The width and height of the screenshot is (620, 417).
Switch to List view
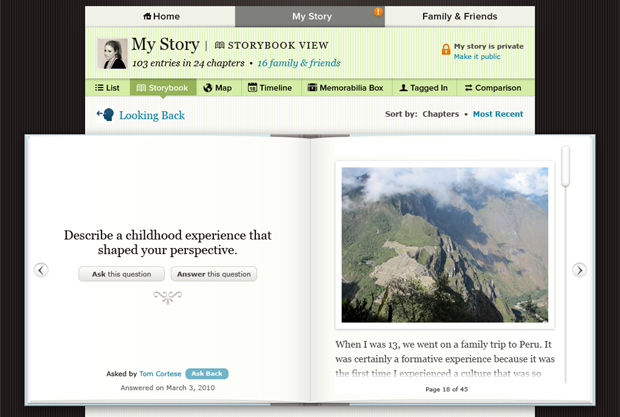point(107,88)
